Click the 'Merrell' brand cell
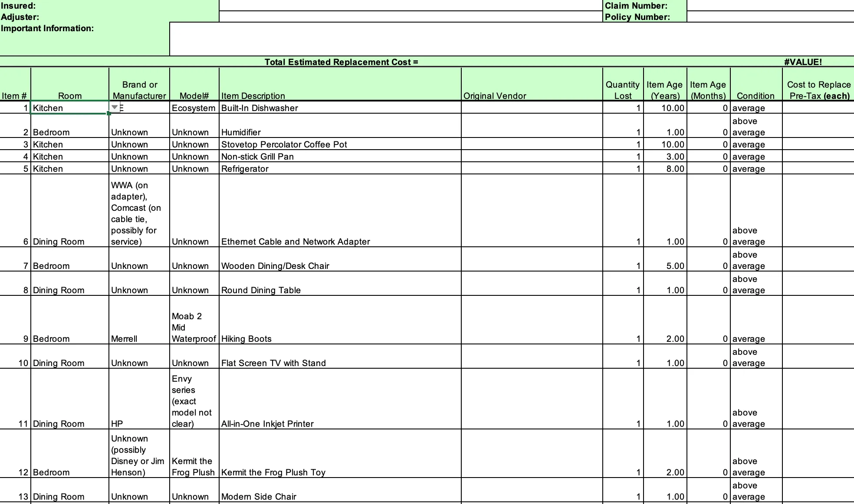The image size is (854, 504). click(x=139, y=320)
